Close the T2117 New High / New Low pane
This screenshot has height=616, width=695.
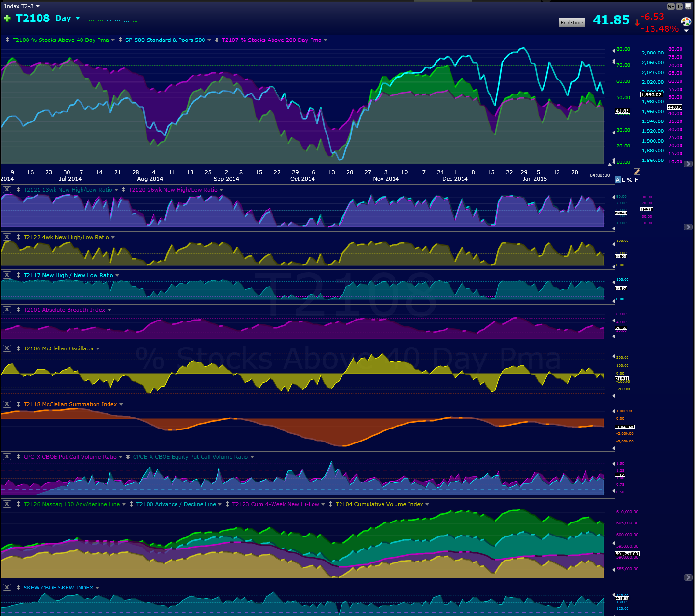[7, 275]
